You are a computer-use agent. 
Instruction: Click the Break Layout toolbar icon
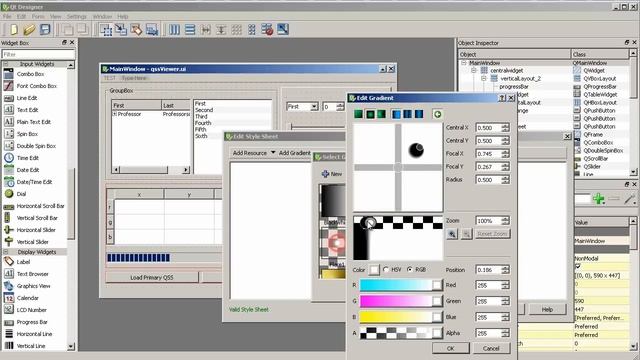click(267, 29)
